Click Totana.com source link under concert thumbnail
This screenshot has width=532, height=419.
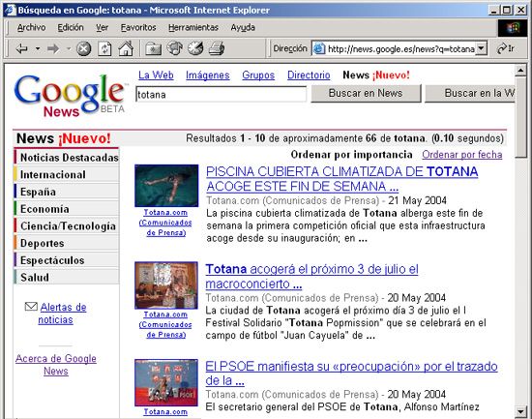click(x=165, y=324)
